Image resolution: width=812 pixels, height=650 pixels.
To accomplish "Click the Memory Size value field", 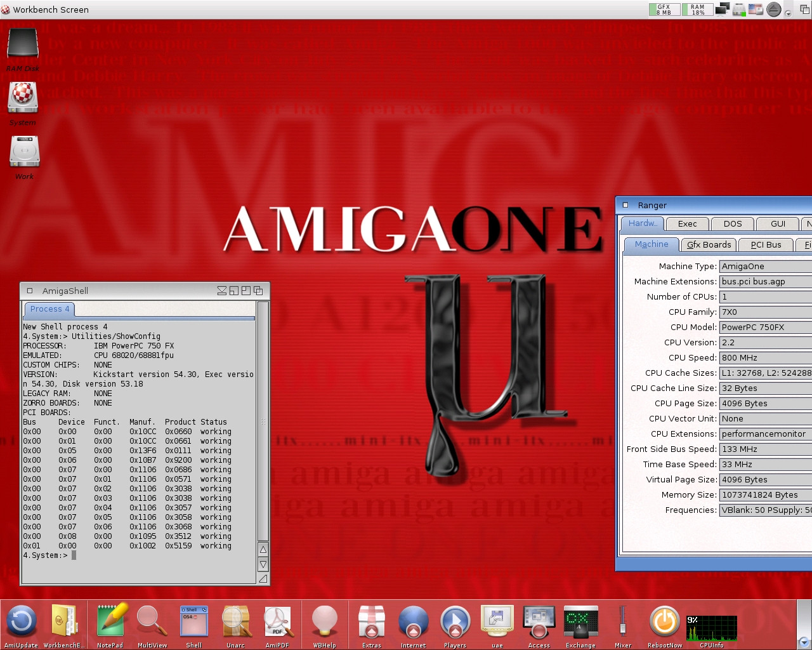I will [x=766, y=494].
